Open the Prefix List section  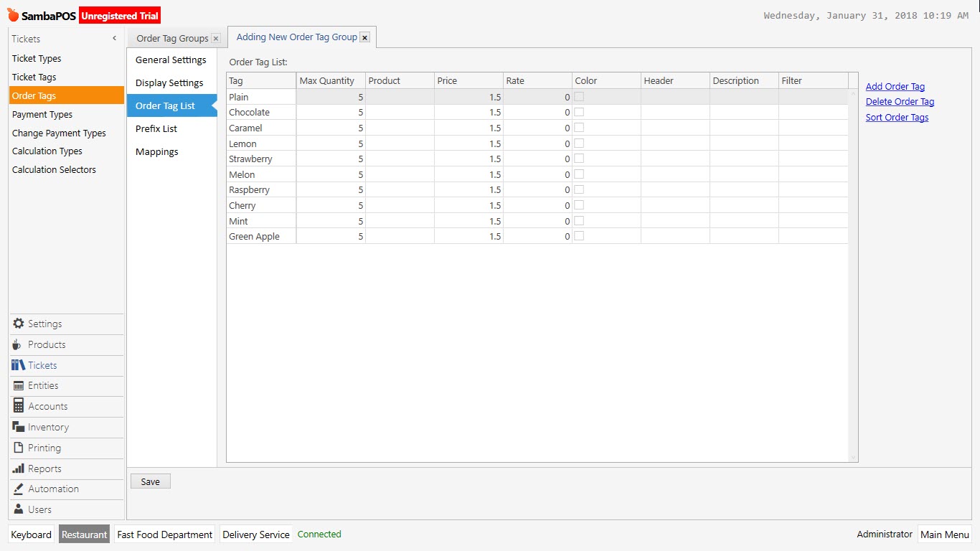click(156, 128)
